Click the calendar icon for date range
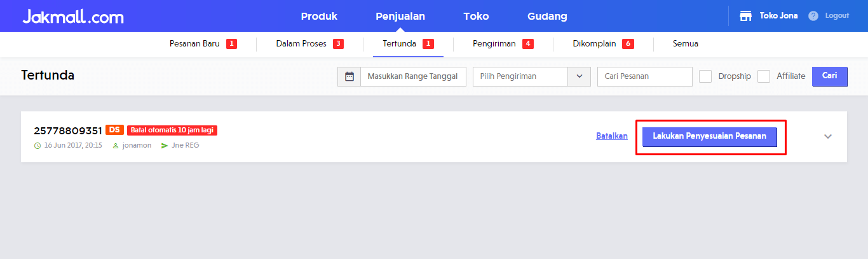This screenshot has width=868, height=259. click(x=349, y=76)
